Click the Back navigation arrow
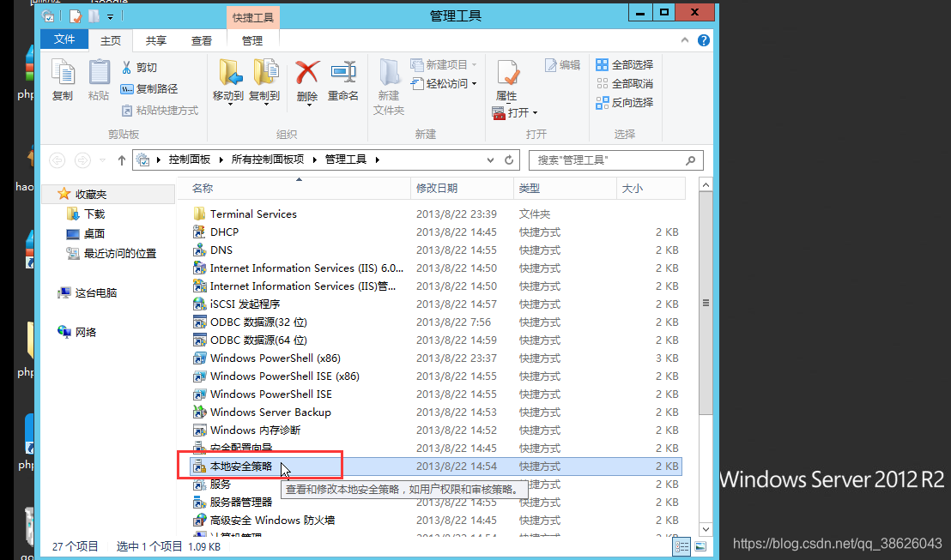951x560 pixels. pyautogui.click(x=57, y=160)
